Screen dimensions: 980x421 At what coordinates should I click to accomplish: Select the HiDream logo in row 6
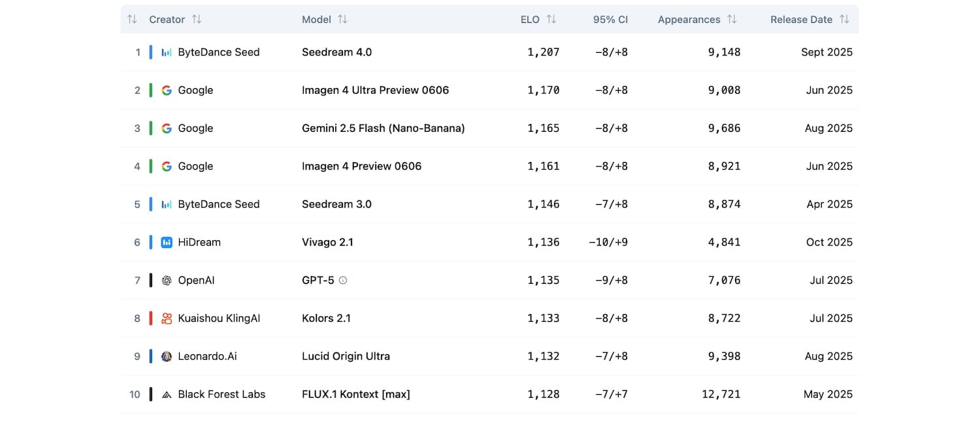coord(167,242)
